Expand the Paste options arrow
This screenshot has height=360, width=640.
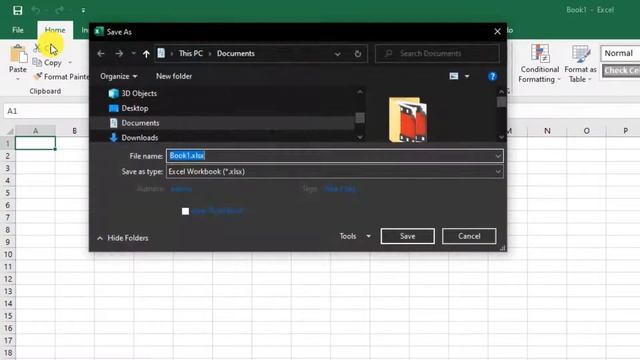pos(18,79)
